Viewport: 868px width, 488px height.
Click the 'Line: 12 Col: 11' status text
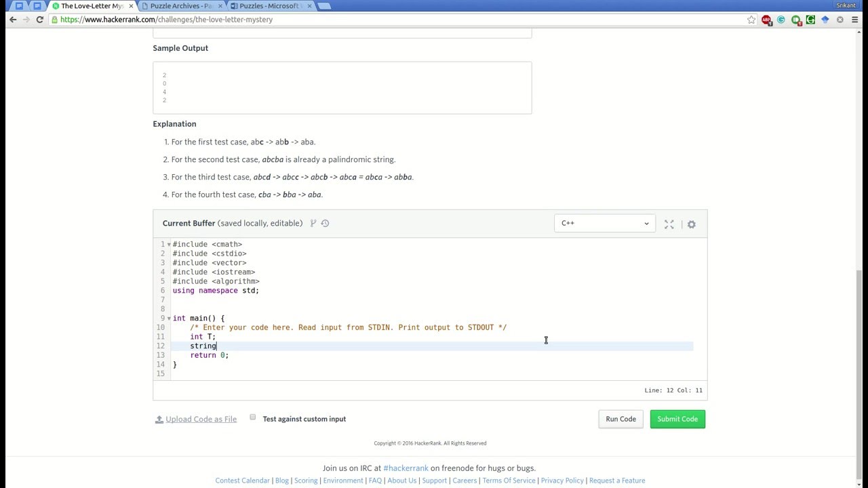[673, 390]
